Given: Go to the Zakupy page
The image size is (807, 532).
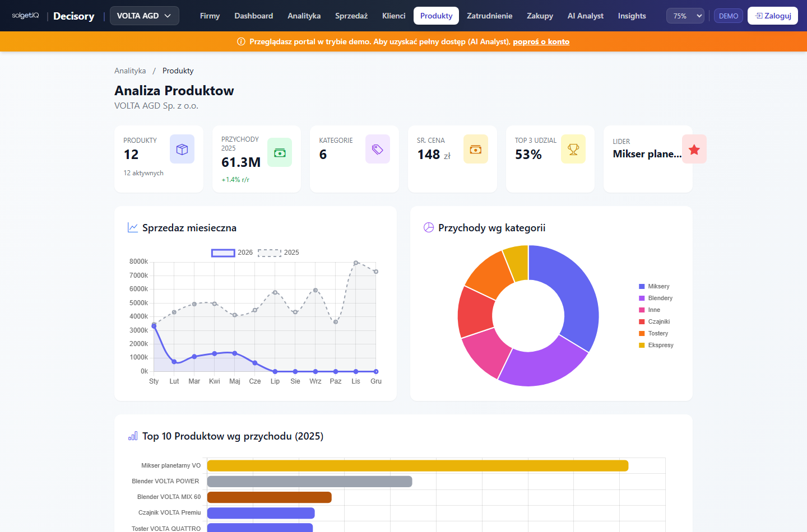Looking at the screenshot, I should pos(540,16).
